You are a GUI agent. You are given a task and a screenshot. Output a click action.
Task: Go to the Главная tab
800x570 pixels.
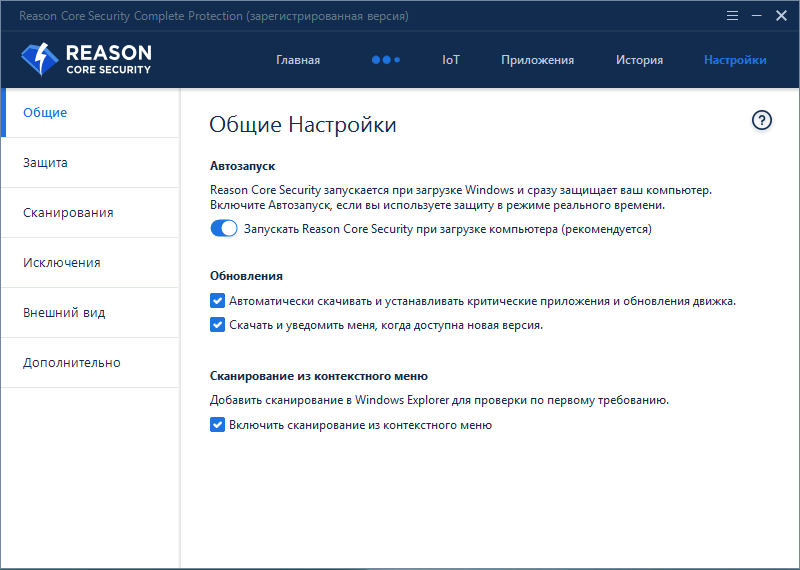coord(298,60)
